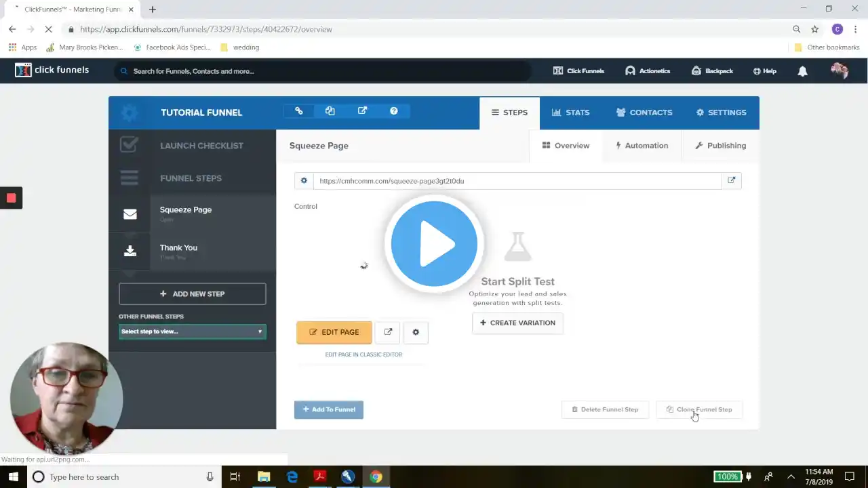This screenshot has width=868, height=488.
Task: Click the Funnel Steps hamburger icon
Action: pyautogui.click(x=129, y=178)
